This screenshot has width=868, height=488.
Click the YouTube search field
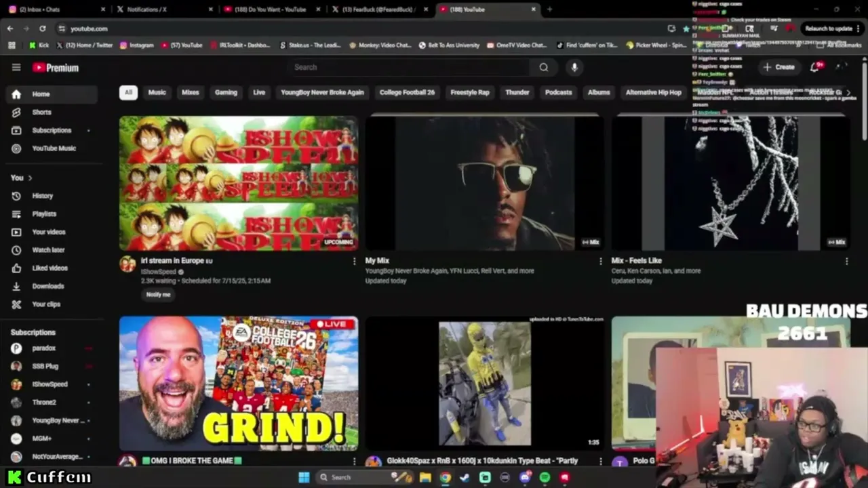coord(409,67)
